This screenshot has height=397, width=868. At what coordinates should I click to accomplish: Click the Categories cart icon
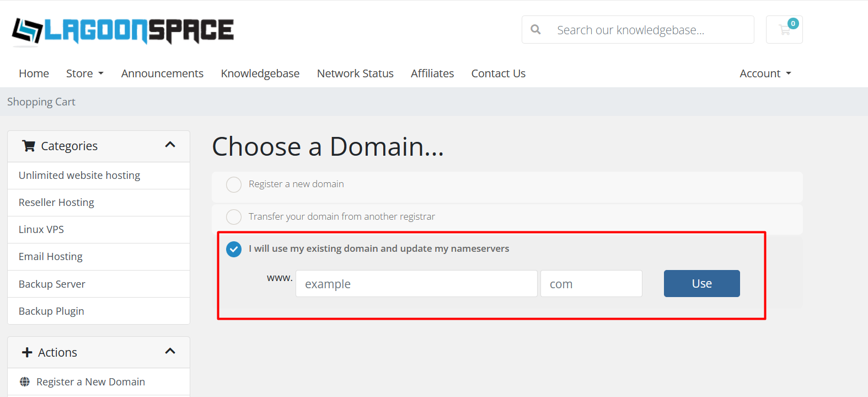[28, 146]
